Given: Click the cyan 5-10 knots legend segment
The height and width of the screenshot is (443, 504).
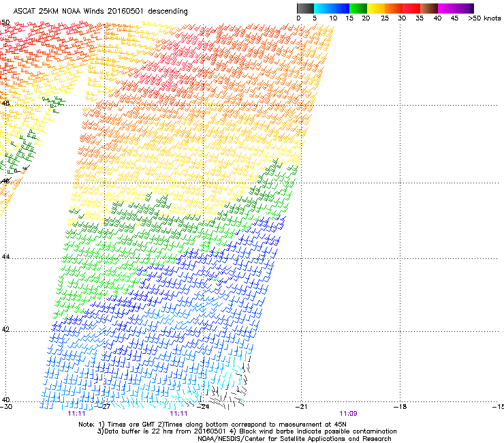Looking at the screenshot, I should pos(323,8).
